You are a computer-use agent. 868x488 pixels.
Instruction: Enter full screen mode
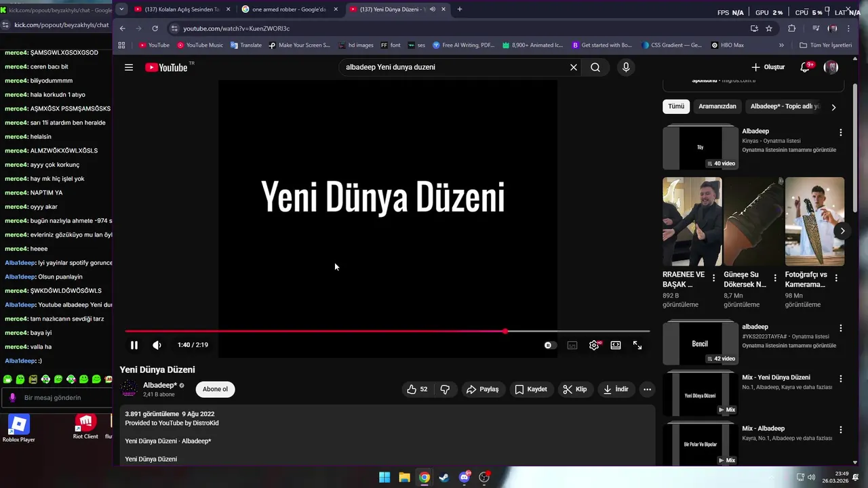point(637,345)
